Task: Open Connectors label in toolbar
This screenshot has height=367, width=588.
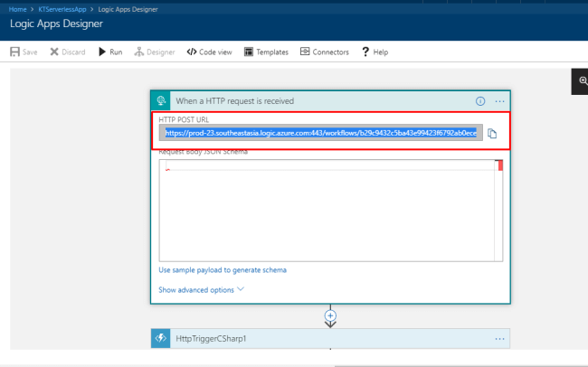Action: point(330,52)
